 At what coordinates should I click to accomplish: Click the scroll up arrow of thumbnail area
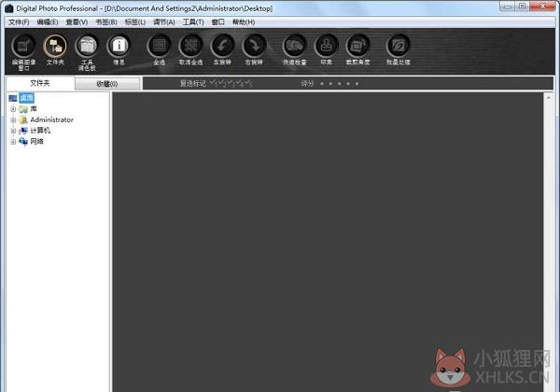tap(549, 97)
